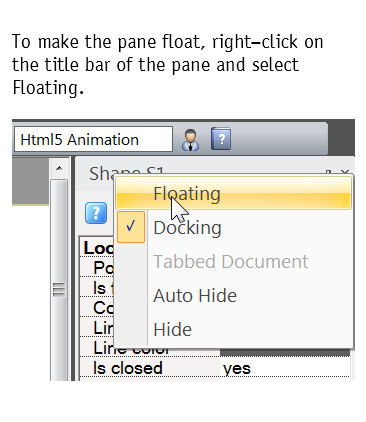Click the pin icon on Shape pane title
366x422 pixels.
pyautogui.click(x=328, y=172)
